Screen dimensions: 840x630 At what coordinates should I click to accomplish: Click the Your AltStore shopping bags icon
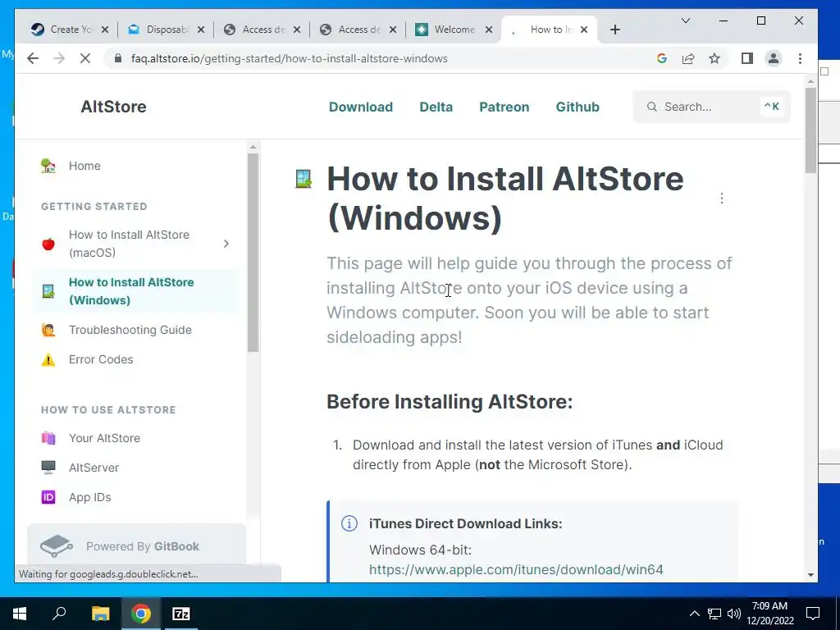48,438
